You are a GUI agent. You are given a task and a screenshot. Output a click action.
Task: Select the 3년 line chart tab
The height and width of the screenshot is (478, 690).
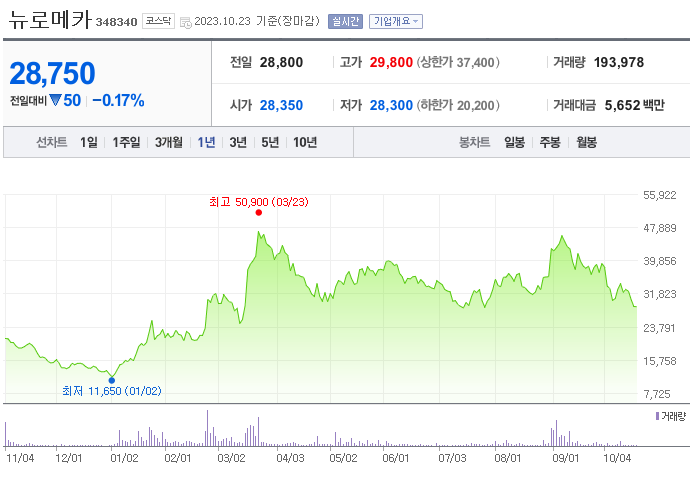(x=238, y=142)
